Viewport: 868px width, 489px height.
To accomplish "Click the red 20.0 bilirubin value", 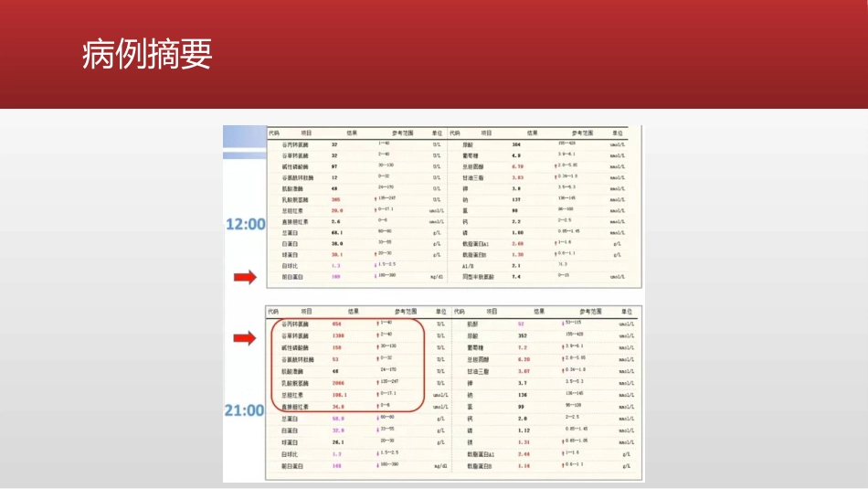I will [x=337, y=211].
